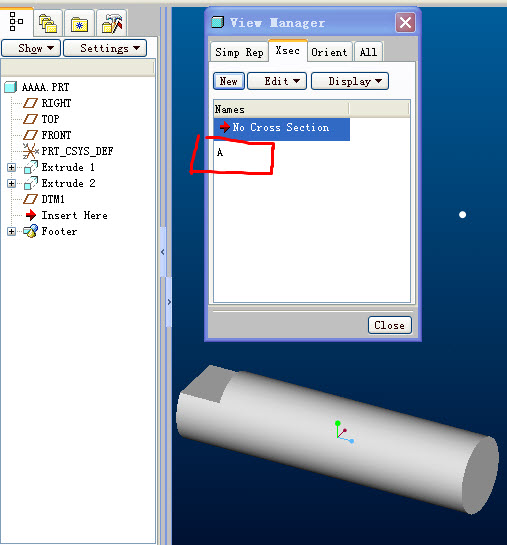Screen dimensions: 507x545
Task: Select cross section A in the list
Action: [x=220, y=153]
